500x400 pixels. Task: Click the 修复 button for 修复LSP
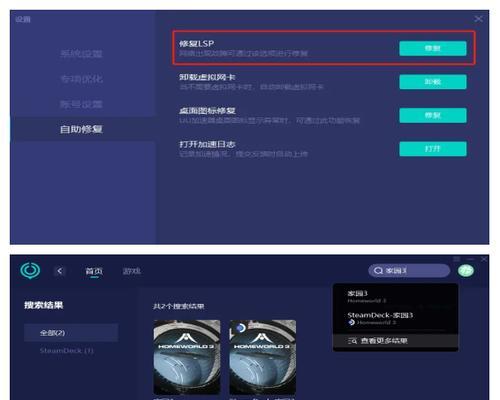pos(433,48)
